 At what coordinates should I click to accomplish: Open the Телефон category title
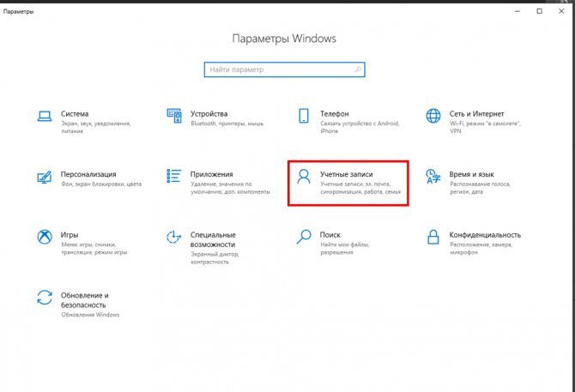pyautogui.click(x=335, y=114)
